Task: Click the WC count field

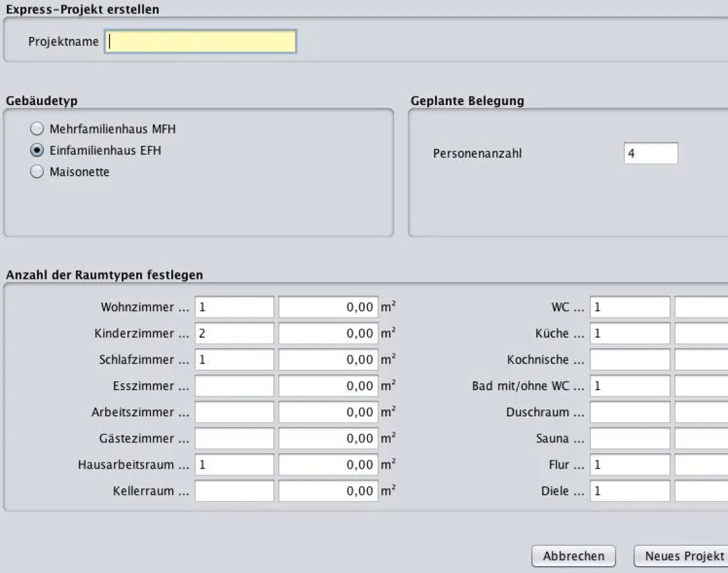Action: pyautogui.click(x=630, y=307)
